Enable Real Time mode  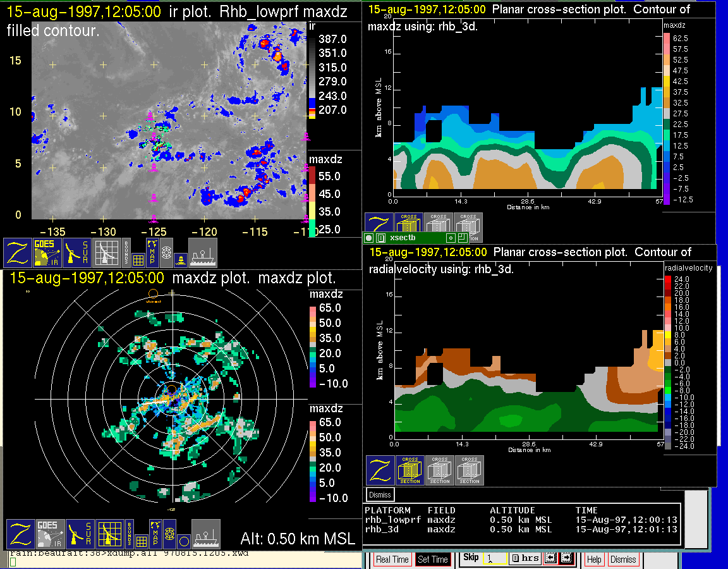[x=392, y=560]
